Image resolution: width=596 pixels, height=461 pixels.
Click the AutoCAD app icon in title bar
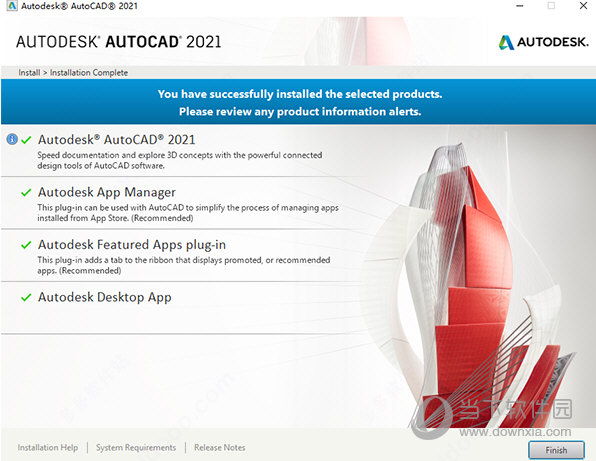pos(11,6)
